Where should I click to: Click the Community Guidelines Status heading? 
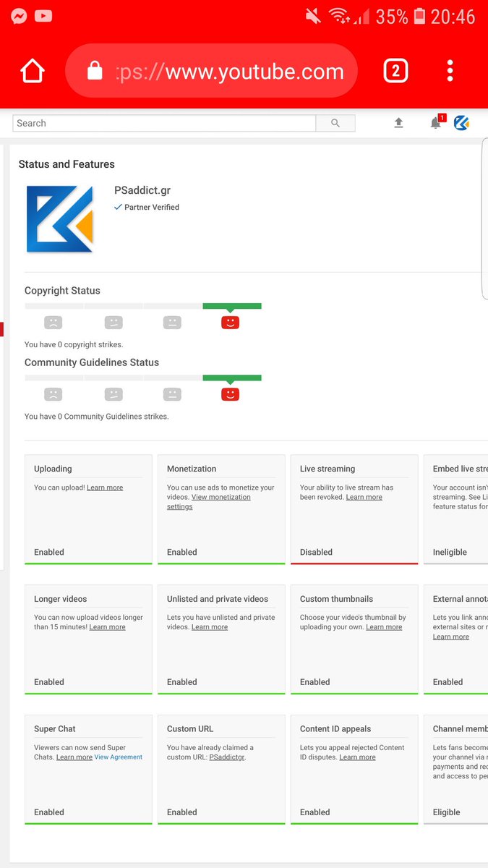92,362
